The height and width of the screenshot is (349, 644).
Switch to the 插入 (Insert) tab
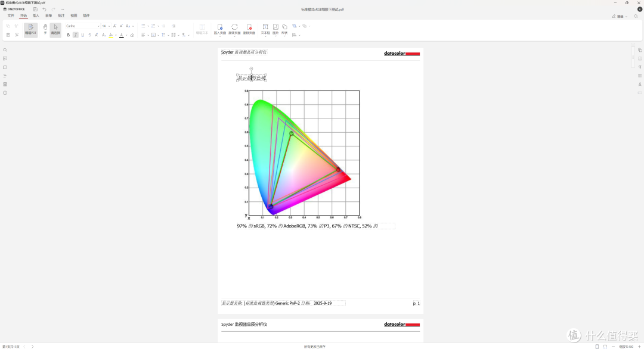[36, 15]
